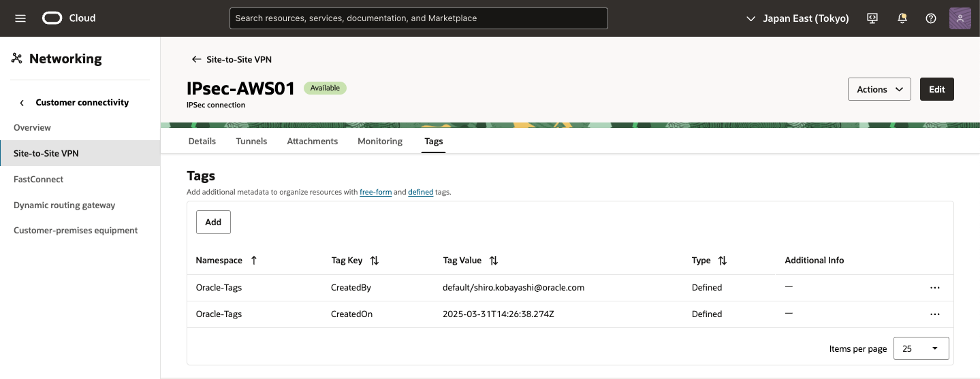980x379 pixels.
Task: Open the Items per page dropdown
Action: pos(921,348)
